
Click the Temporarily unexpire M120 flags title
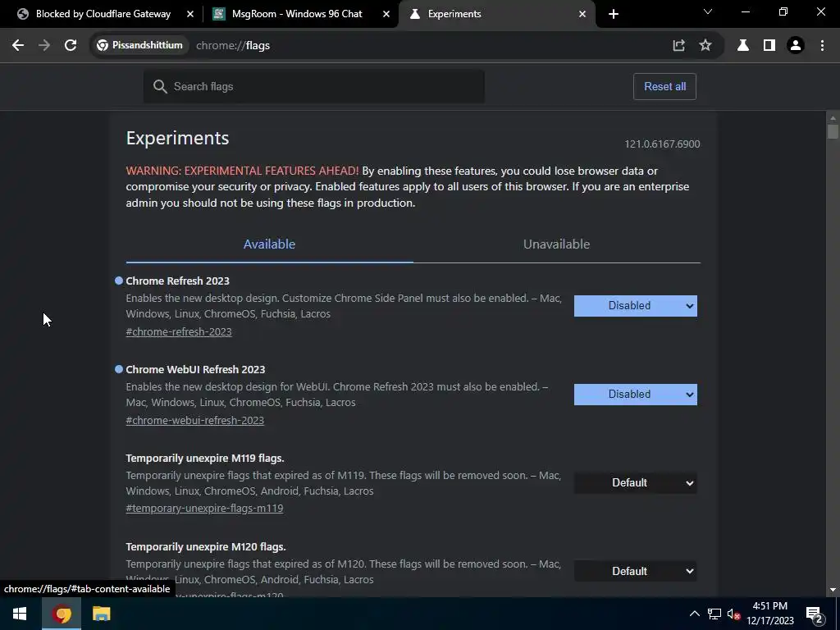point(206,546)
